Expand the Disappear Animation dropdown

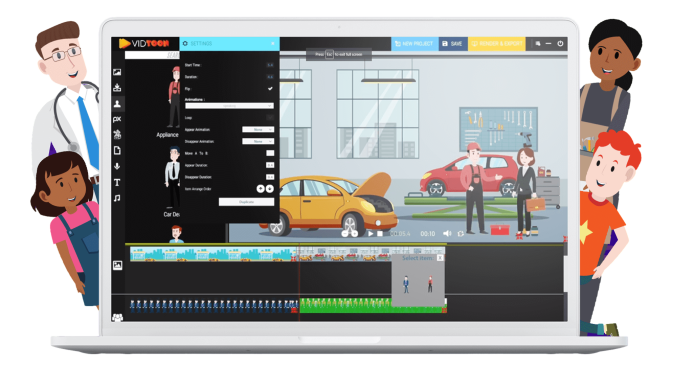click(x=258, y=141)
